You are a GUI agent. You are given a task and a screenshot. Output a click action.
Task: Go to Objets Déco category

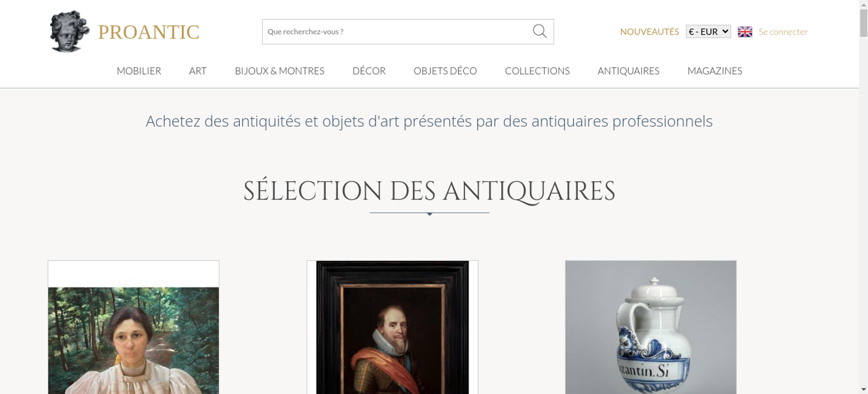coord(445,71)
